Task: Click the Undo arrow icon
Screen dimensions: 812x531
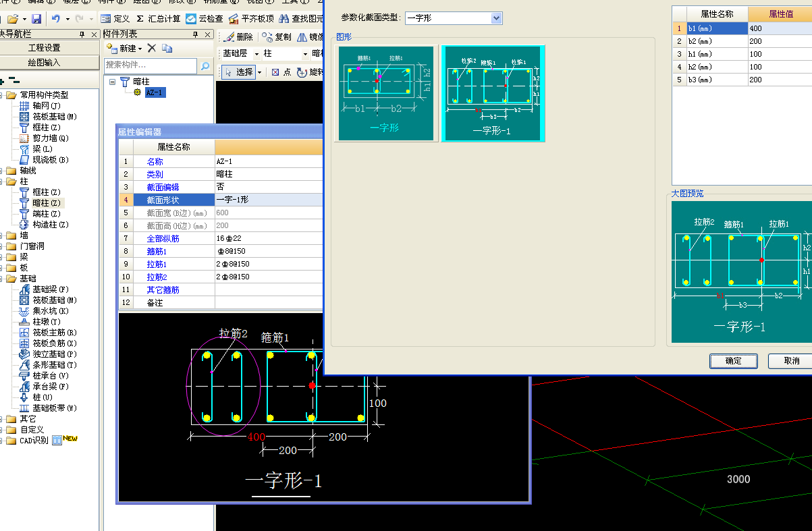Action: (x=55, y=19)
